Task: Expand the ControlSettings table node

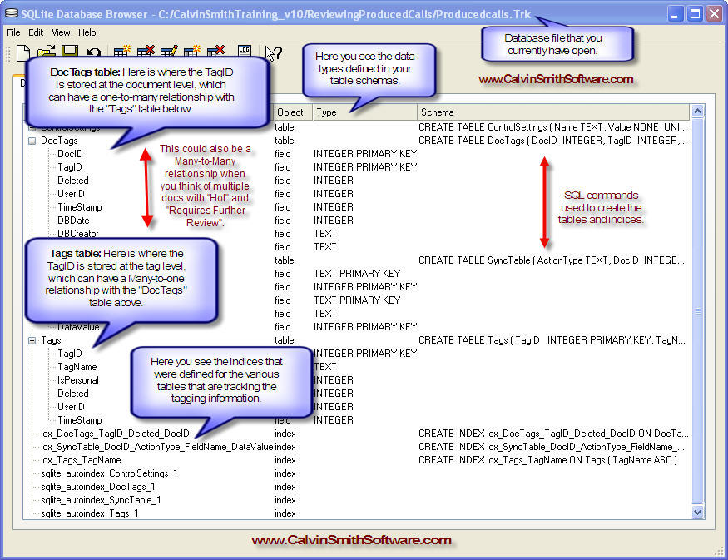Action: (x=32, y=127)
